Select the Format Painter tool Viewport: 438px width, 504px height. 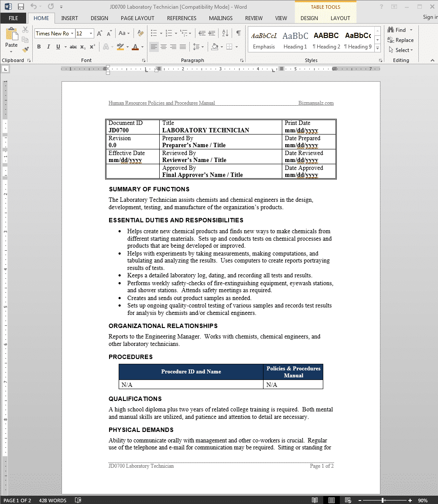[x=25, y=50]
